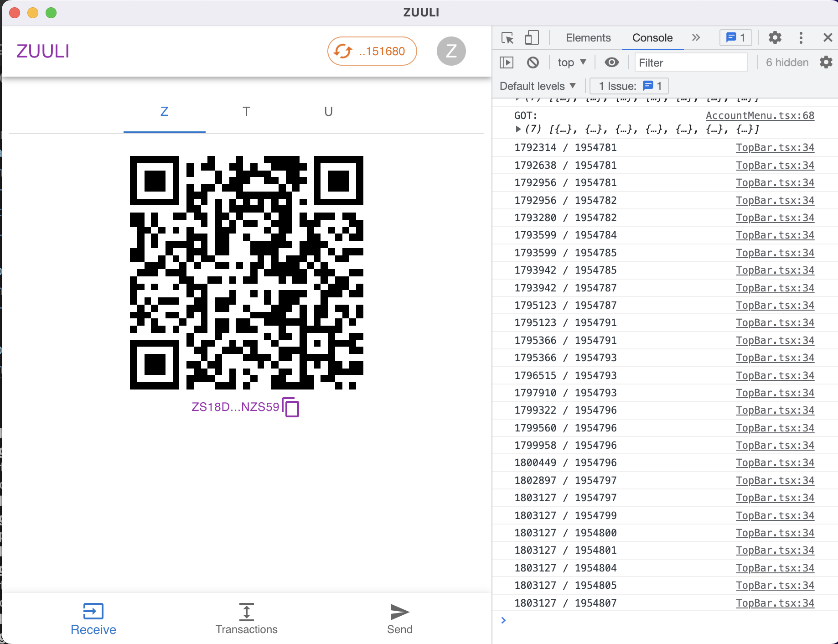Open the Default levels dropdown
Image resolution: width=838 pixels, height=644 pixels.
(x=538, y=86)
